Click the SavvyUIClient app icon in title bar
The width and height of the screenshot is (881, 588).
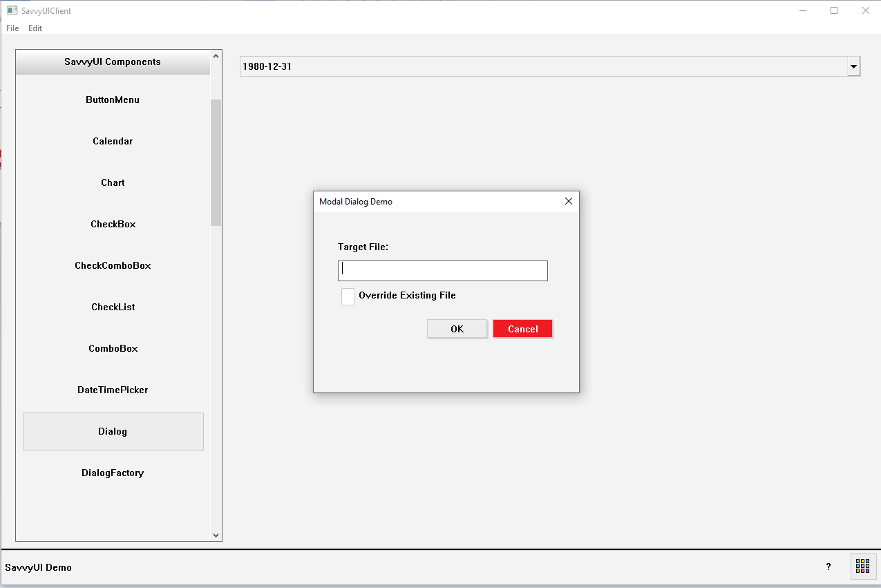pos(12,10)
